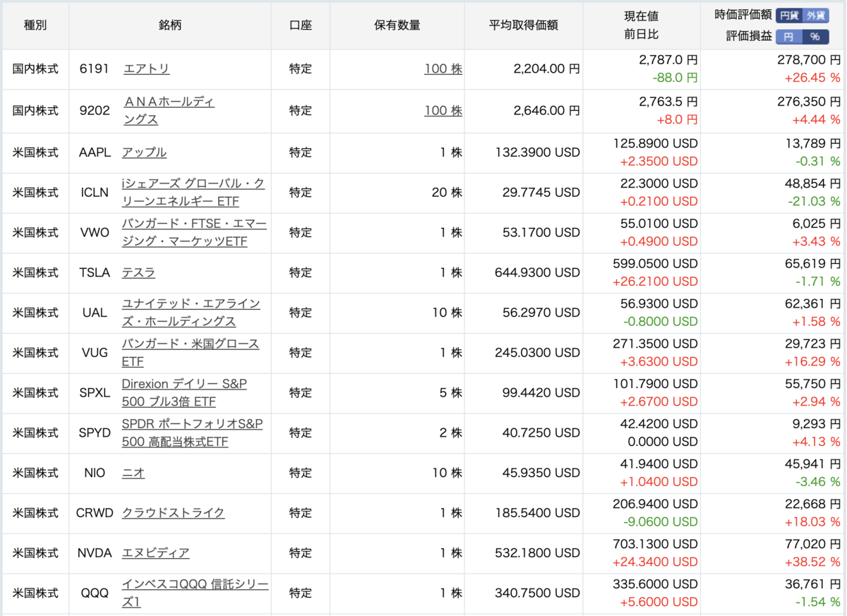This screenshot has height=616, width=847.
Task: Click the 種別 column header
Action: pyautogui.click(x=35, y=25)
